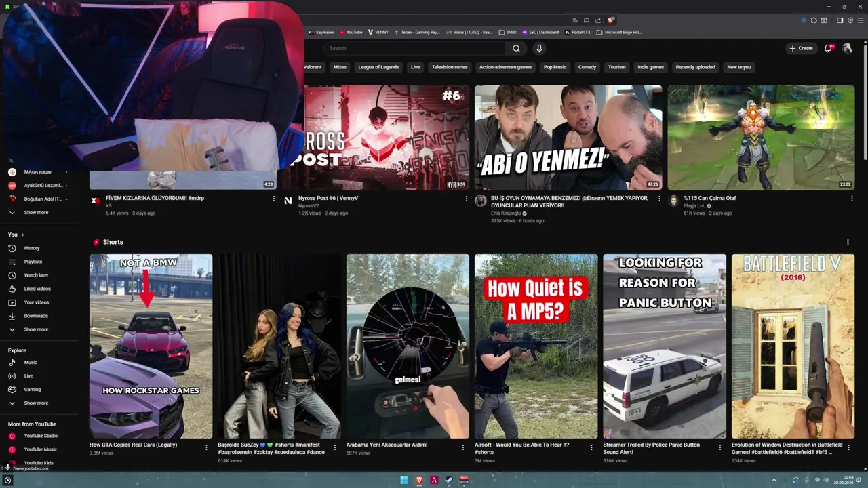The height and width of the screenshot is (488, 868).
Task: Select the Television series chip
Action: 450,67
